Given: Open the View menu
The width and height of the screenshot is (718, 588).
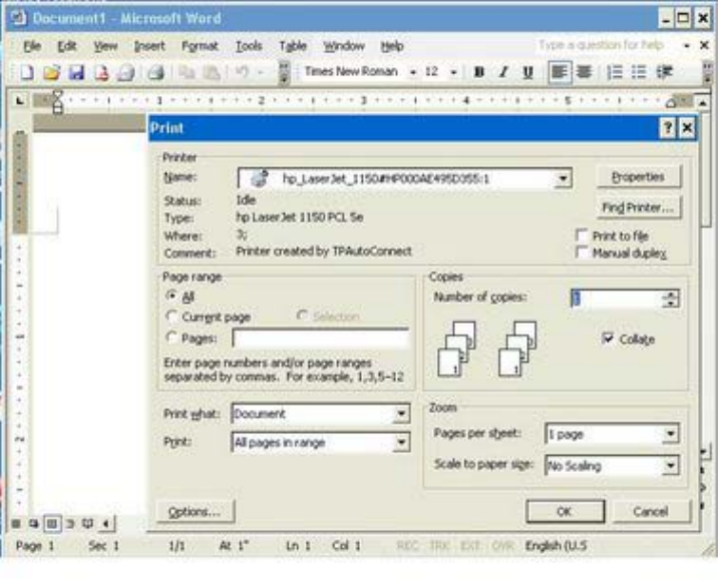Looking at the screenshot, I should click(x=105, y=46).
